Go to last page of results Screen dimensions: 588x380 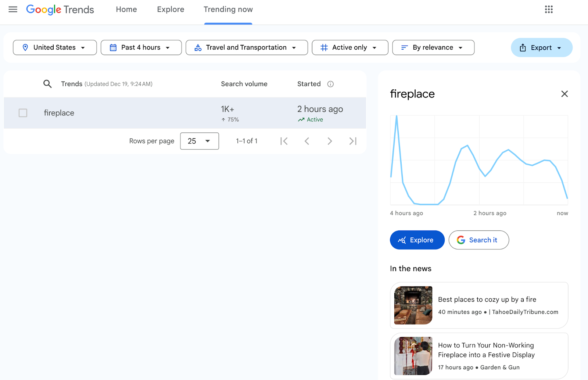pyautogui.click(x=353, y=141)
